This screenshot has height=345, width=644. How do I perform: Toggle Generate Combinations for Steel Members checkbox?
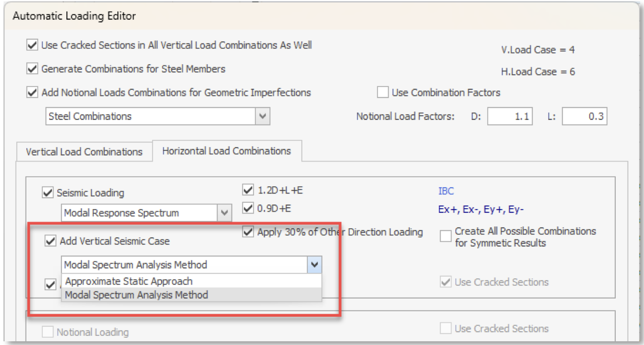click(32, 69)
